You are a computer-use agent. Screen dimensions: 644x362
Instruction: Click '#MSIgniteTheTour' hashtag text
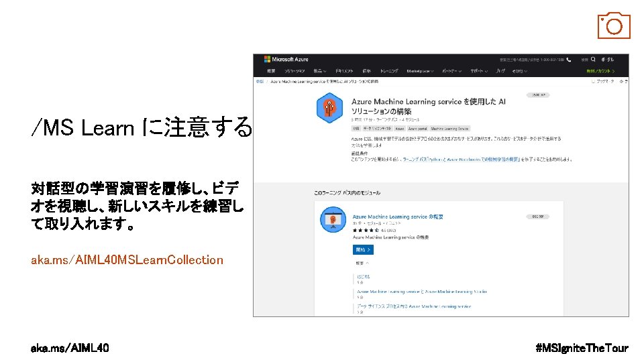[x=582, y=348]
